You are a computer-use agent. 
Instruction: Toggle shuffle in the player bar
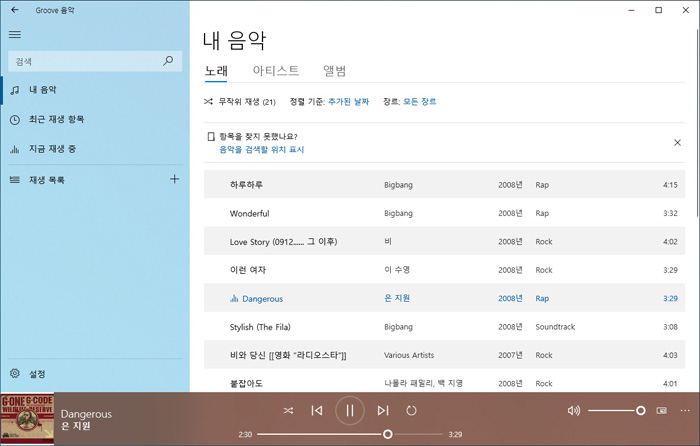pos(288,410)
